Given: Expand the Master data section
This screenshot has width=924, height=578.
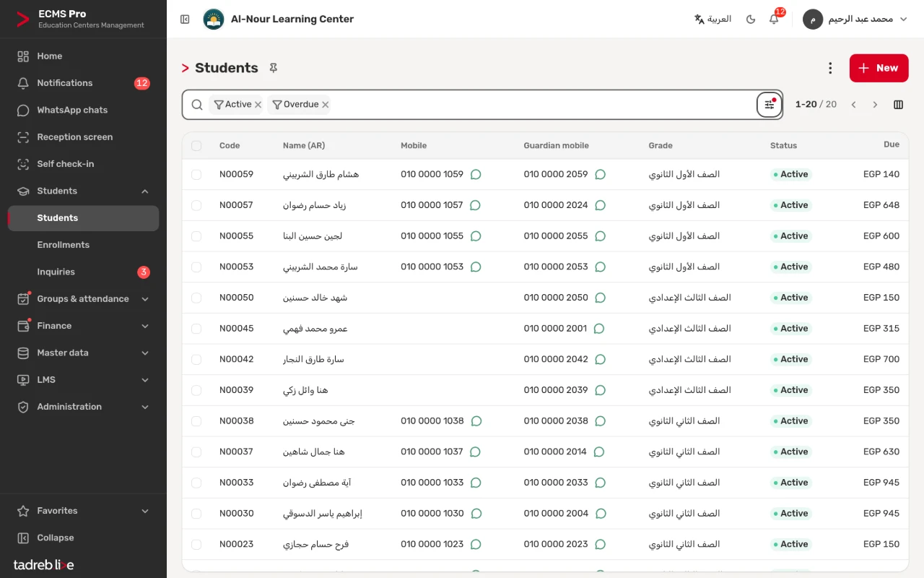Looking at the screenshot, I should (x=83, y=353).
